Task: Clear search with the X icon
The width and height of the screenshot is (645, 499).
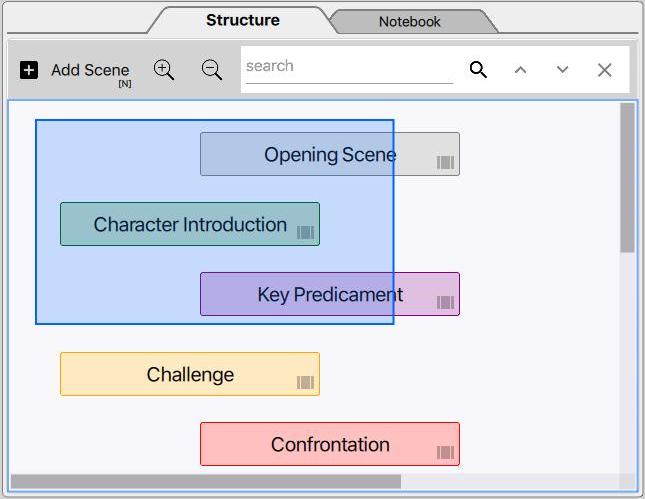Action: click(604, 70)
